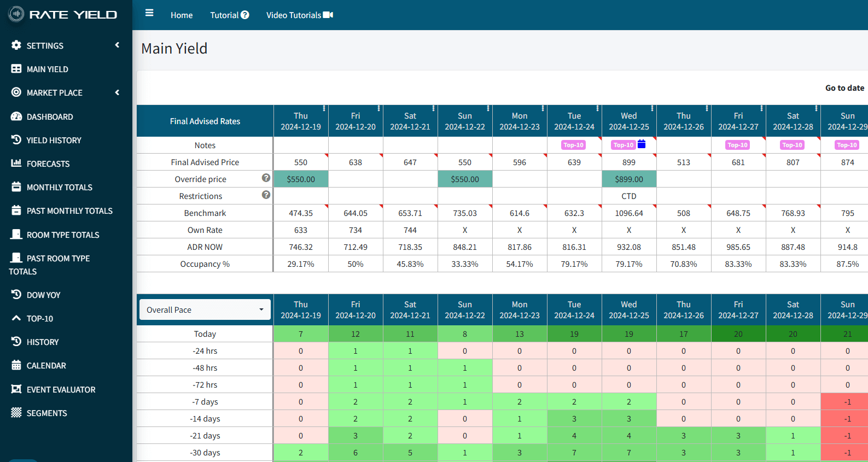Image resolution: width=868 pixels, height=462 pixels.
Task: Open the three-dot menu for Thu 2024-12-19
Action: tap(324, 108)
